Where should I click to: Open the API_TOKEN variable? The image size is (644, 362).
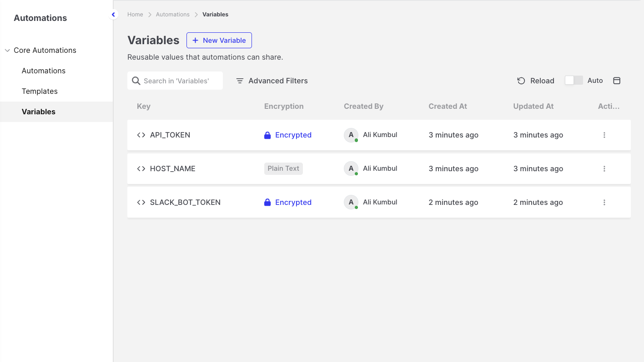tap(170, 135)
